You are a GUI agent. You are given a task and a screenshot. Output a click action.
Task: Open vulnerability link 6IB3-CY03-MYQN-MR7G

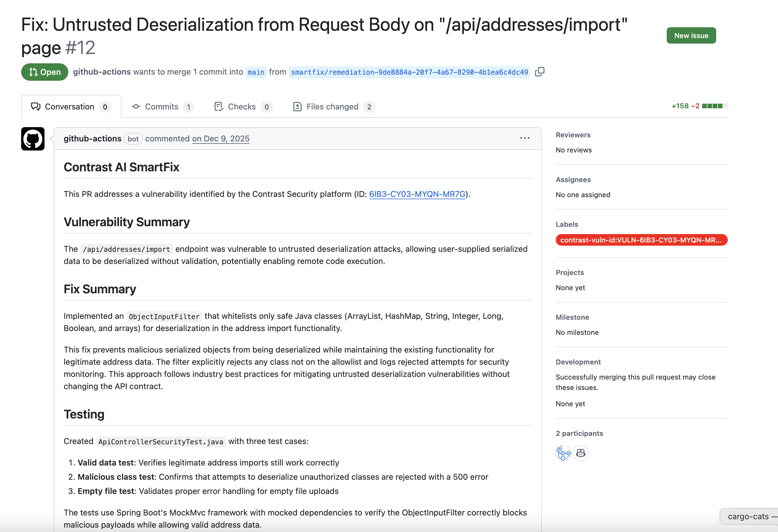tap(417, 194)
